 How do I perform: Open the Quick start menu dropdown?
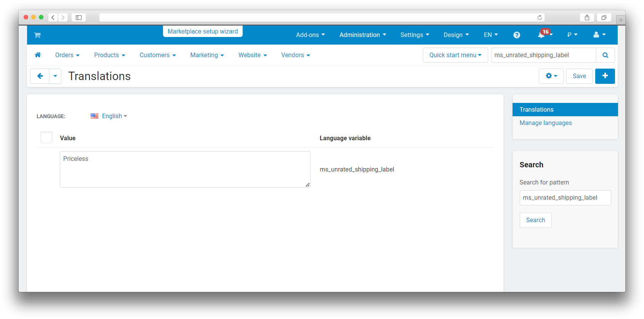(455, 55)
